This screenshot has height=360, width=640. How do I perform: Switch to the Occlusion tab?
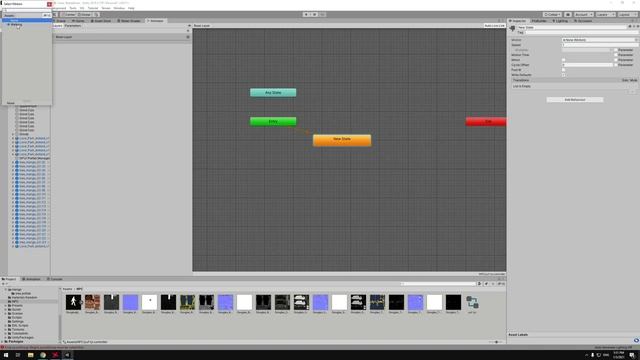583,21
